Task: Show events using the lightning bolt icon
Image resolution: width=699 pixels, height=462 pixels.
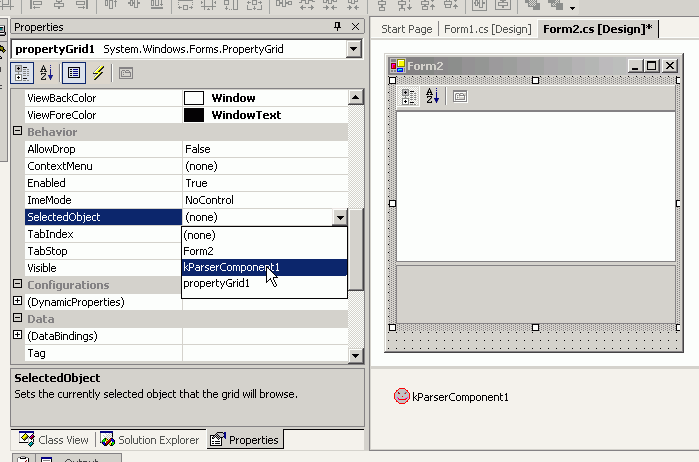Action: (x=99, y=73)
